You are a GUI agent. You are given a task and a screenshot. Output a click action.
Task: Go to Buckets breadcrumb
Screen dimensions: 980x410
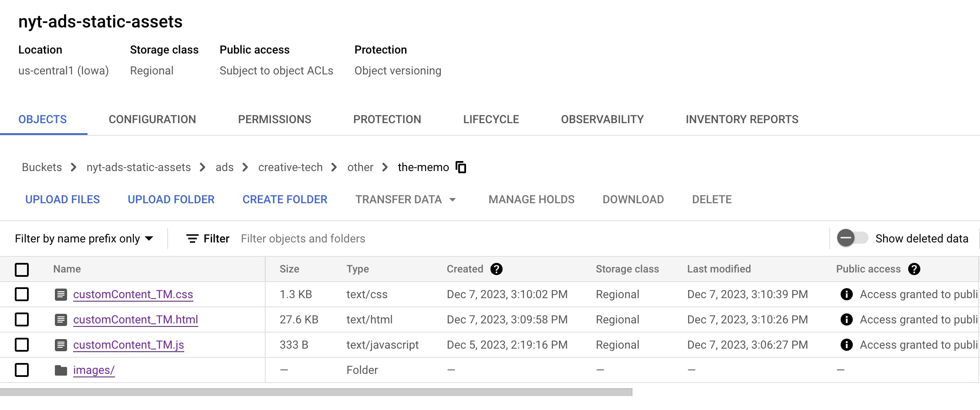[x=42, y=167]
